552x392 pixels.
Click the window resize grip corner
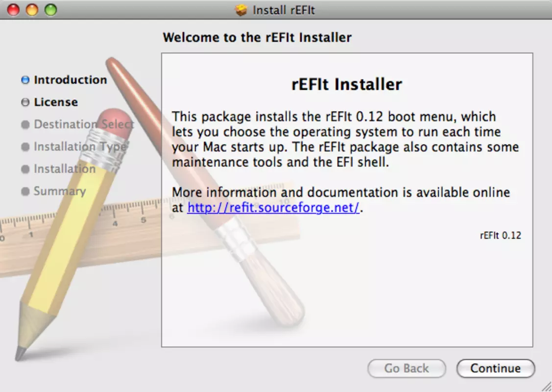(546, 386)
